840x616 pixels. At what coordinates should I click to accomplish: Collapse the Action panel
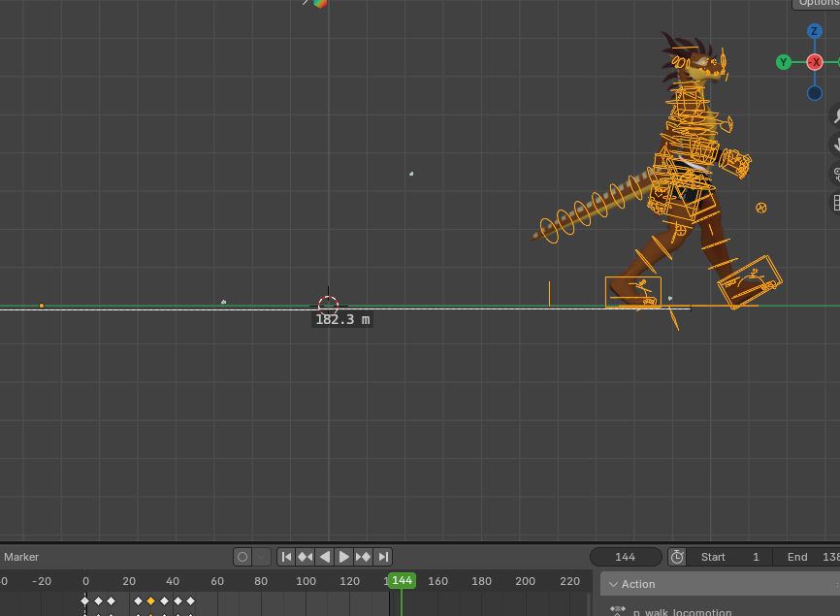[611, 584]
